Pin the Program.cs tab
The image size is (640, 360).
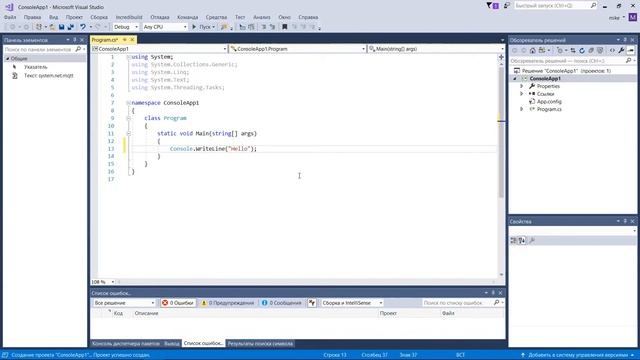(x=124, y=40)
